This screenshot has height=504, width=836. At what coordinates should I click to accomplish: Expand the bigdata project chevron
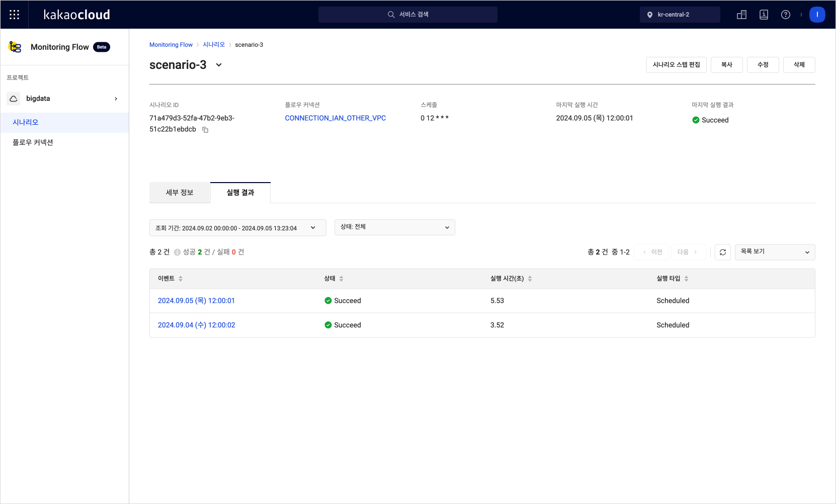[116, 99]
